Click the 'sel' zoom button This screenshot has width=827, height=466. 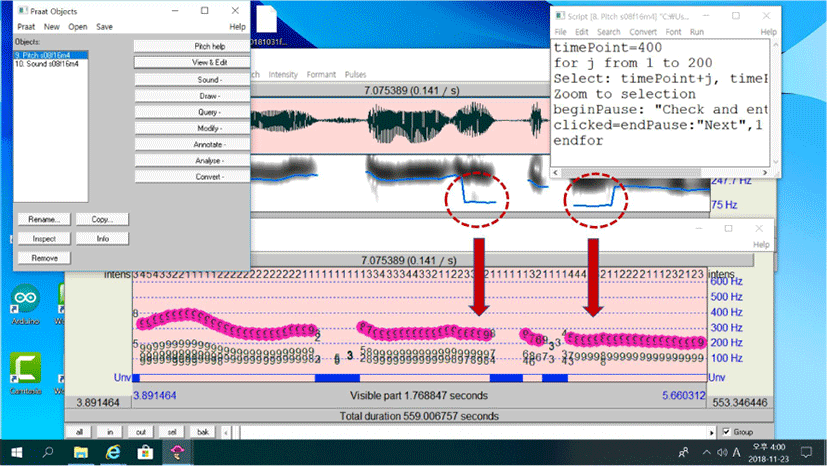tap(172, 432)
